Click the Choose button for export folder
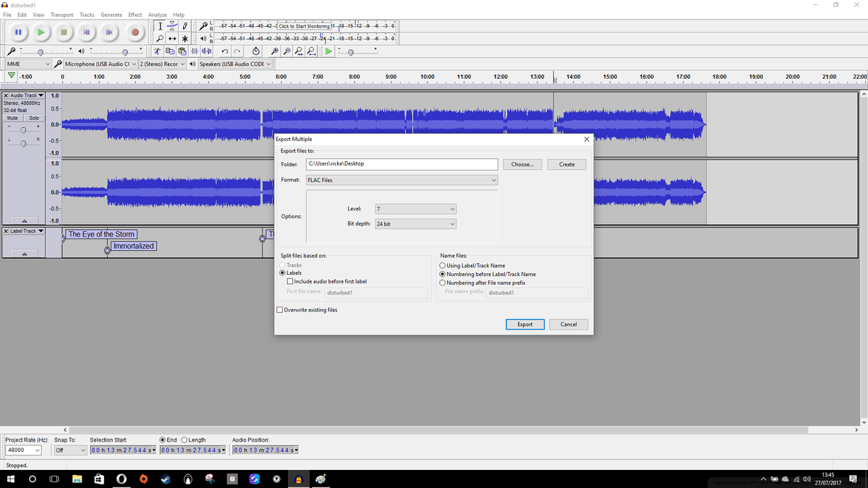 click(522, 164)
